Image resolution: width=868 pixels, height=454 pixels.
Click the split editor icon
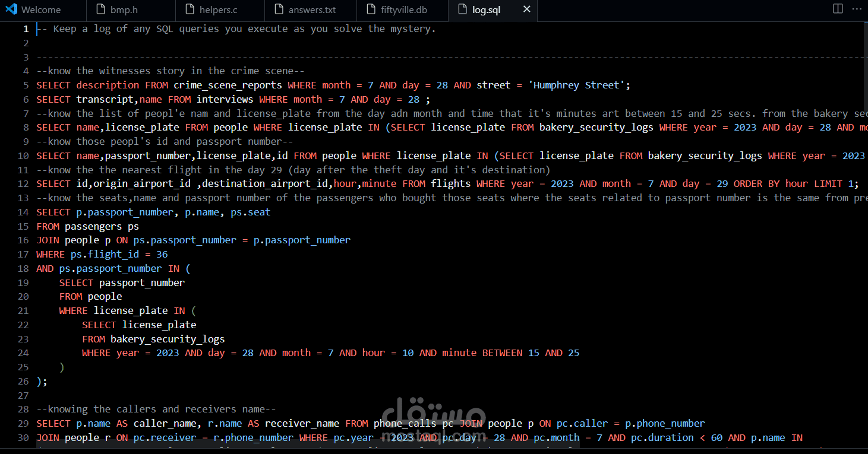(x=838, y=9)
